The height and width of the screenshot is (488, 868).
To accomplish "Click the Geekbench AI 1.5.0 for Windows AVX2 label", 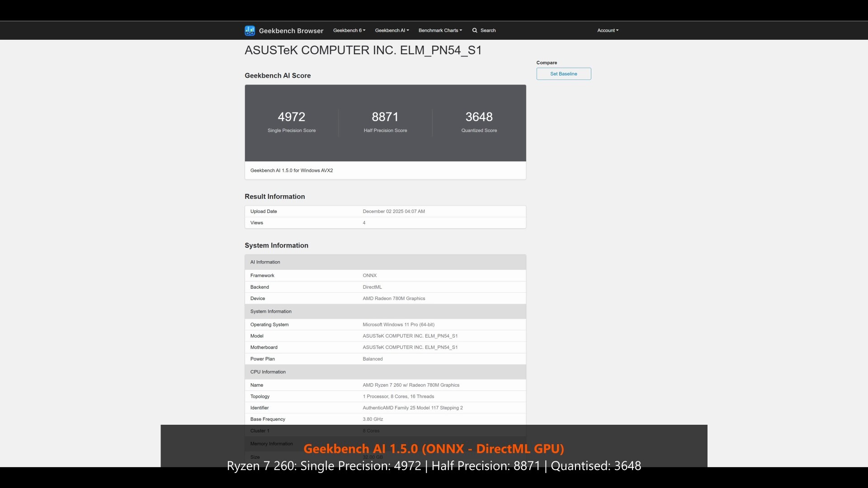I will pos(292,170).
